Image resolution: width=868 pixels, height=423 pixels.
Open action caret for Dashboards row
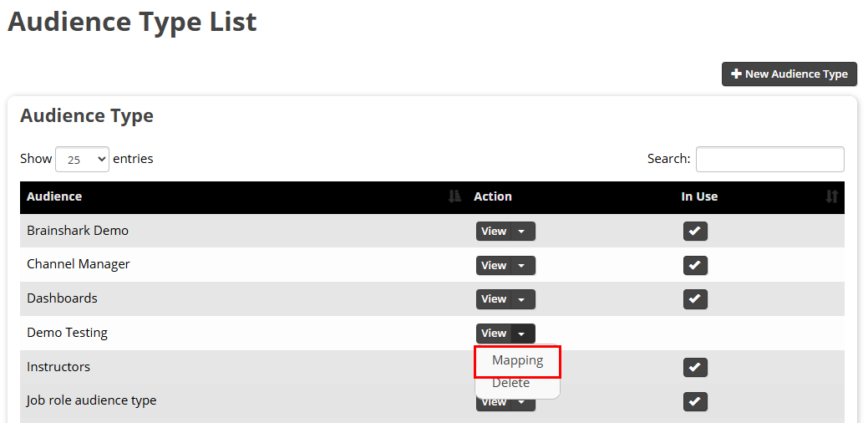[x=522, y=299]
